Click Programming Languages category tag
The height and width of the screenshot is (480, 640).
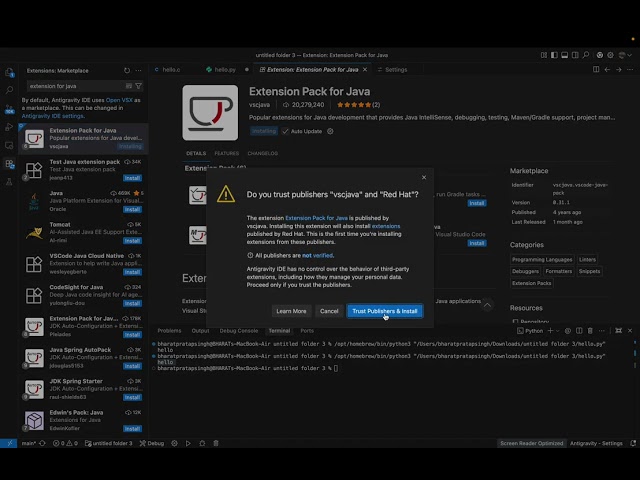[542, 260]
